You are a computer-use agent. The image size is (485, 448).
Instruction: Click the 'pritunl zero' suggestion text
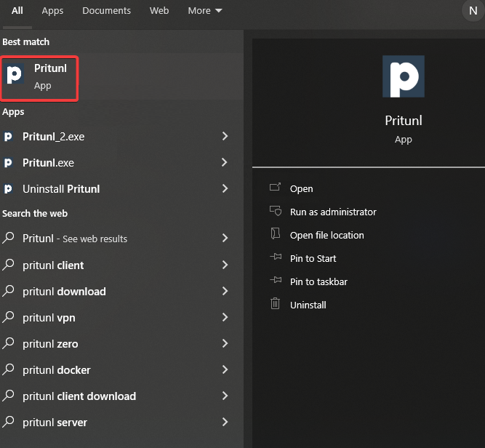pos(50,344)
